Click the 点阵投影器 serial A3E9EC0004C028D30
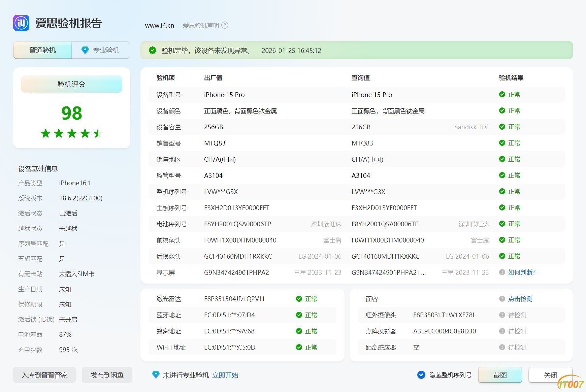The image size is (586, 392). pos(445,331)
